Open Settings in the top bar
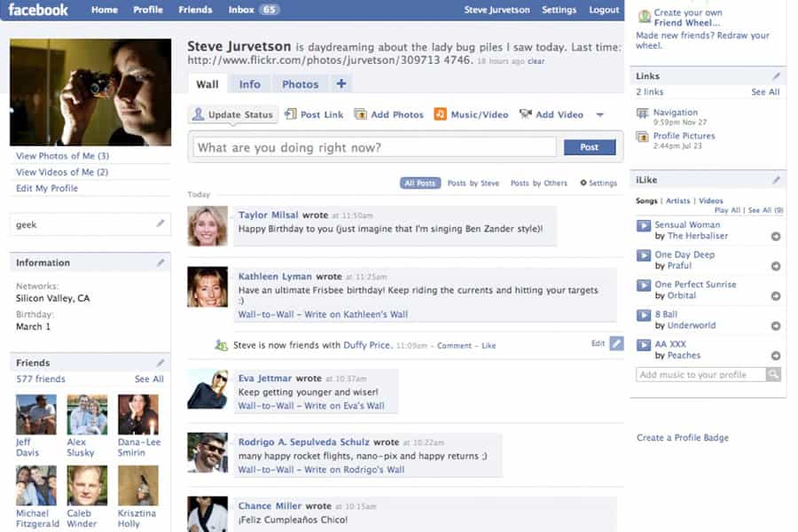Screen dimensions: 798x532 coord(559,10)
